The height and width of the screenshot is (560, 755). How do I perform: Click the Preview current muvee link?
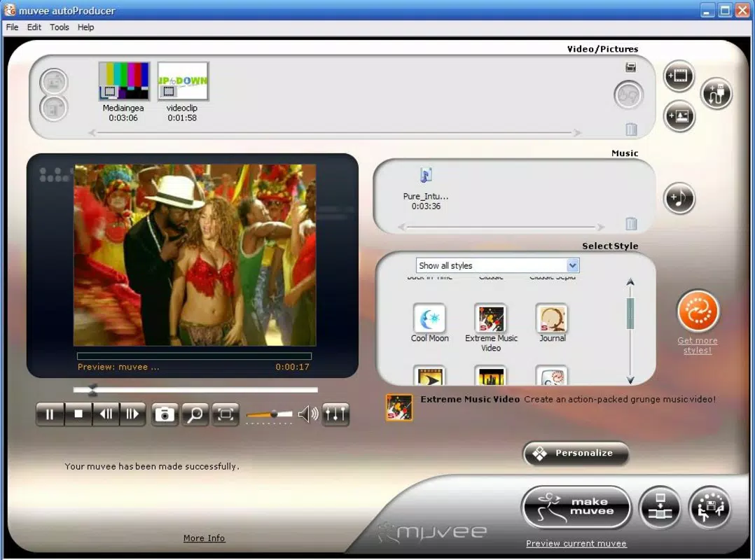[576, 543]
